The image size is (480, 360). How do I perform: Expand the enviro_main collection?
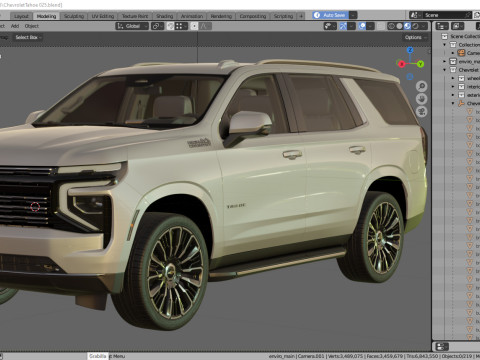445,61
